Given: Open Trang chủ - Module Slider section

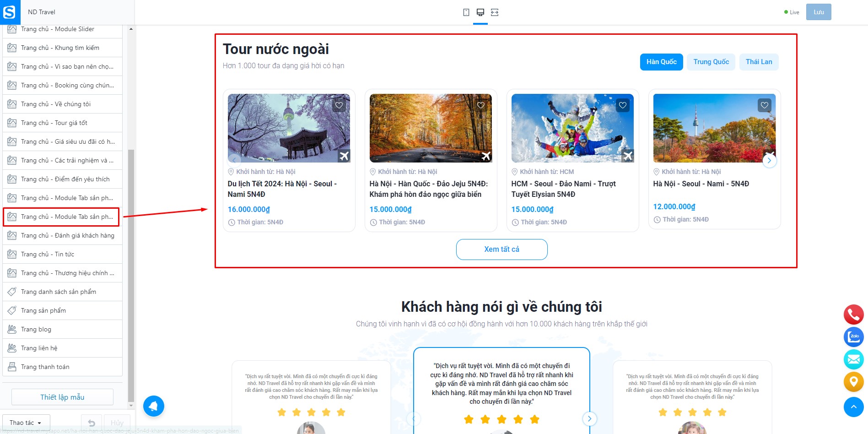Looking at the screenshot, I should point(62,29).
